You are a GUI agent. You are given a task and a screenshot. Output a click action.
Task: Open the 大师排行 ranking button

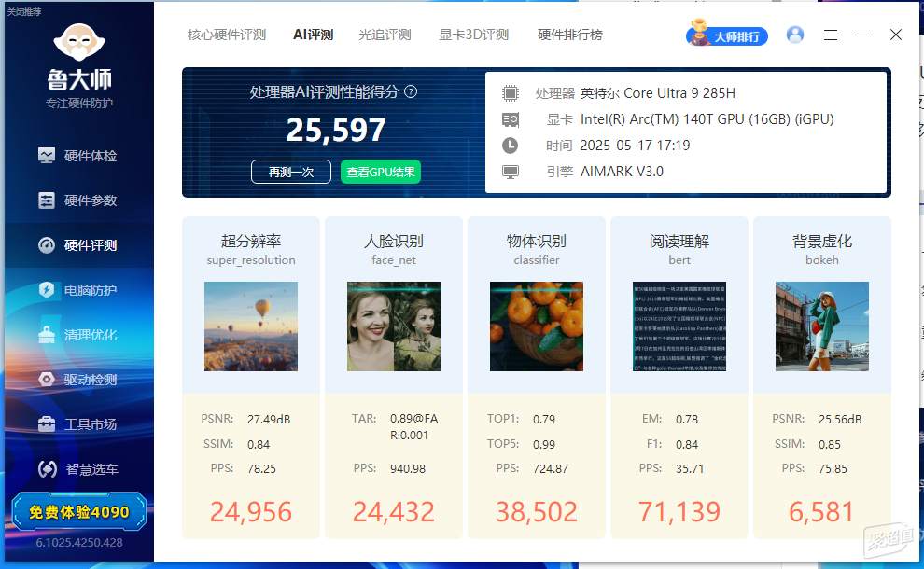727,36
